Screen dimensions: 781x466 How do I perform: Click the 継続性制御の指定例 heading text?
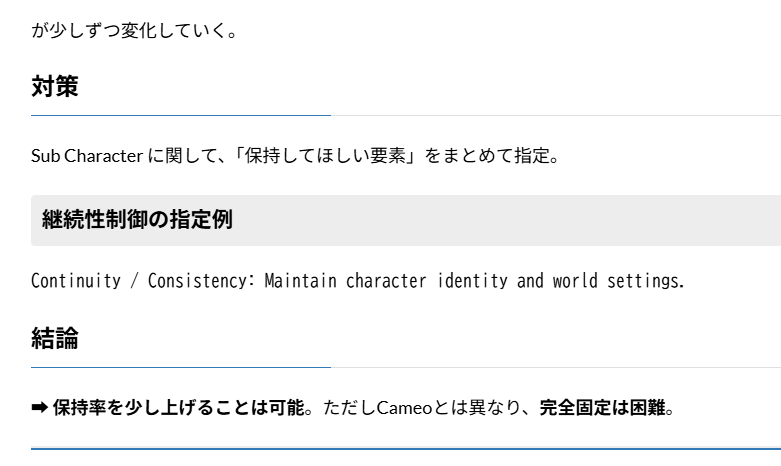point(137,220)
